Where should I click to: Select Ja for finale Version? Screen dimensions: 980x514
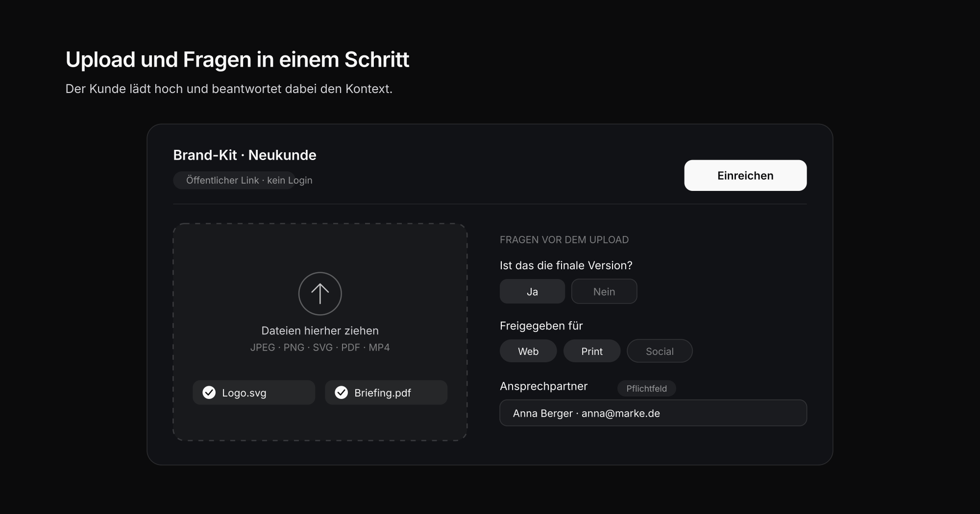532,291
